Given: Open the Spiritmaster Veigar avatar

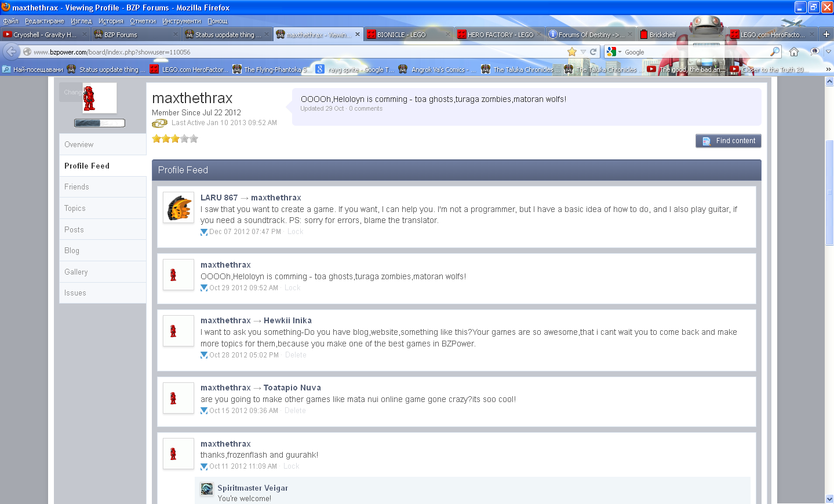Looking at the screenshot, I should click(207, 489).
